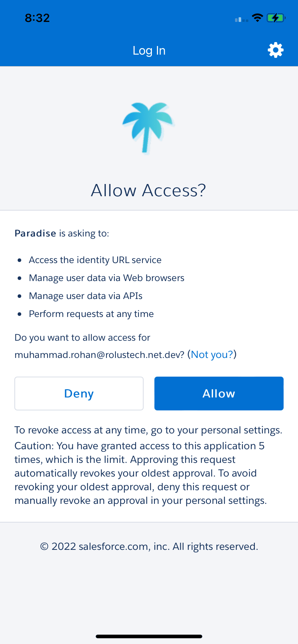Tap the home indicator bar
The width and height of the screenshot is (298, 644).
click(x=149, y=636)
